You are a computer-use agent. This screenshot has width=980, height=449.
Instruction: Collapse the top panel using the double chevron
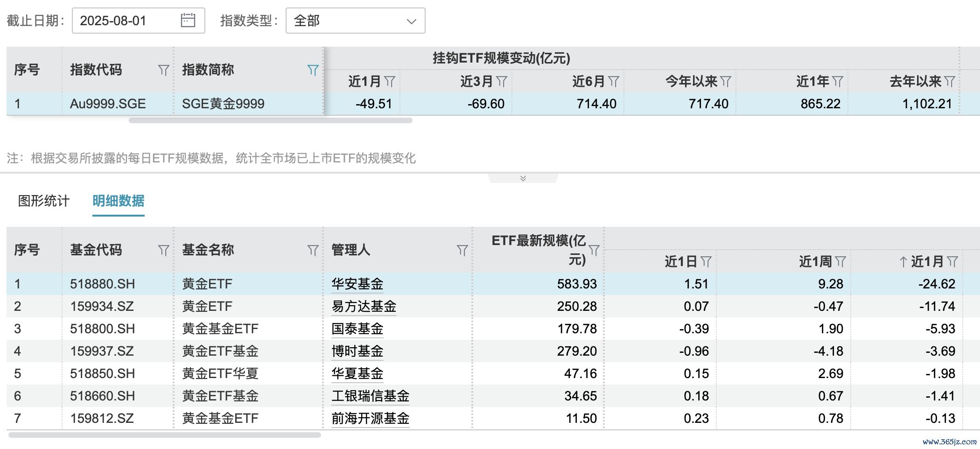pos(523,178)
